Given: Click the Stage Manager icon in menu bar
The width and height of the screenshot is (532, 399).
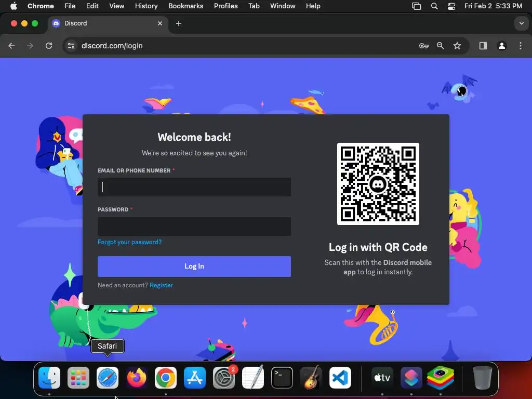Looking at the screenshot, I should tap(416, 6).
